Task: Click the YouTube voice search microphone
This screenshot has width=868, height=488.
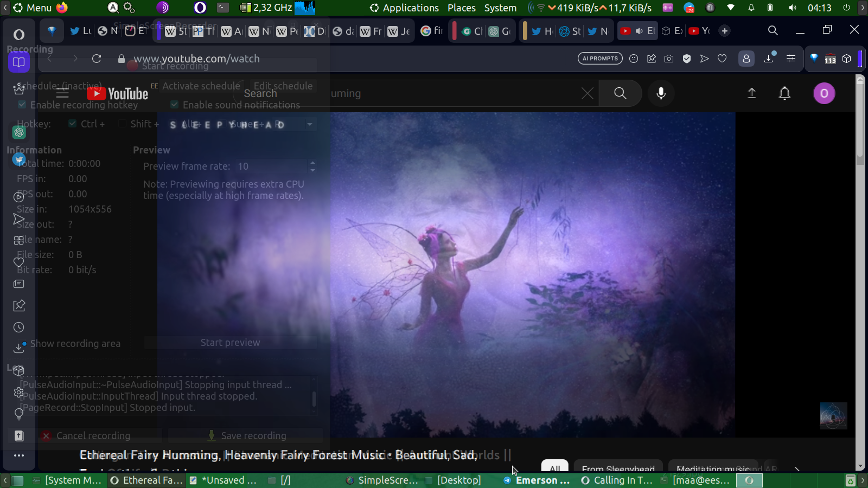Action: point(661,93)
